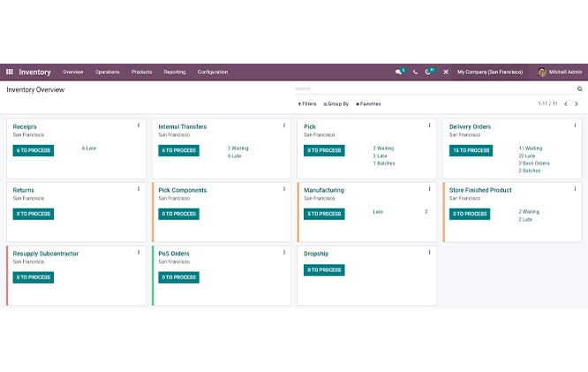Click Returns 0 TO PROCESS button
Viewport: 588px width, 372px height.
point(34,214)
